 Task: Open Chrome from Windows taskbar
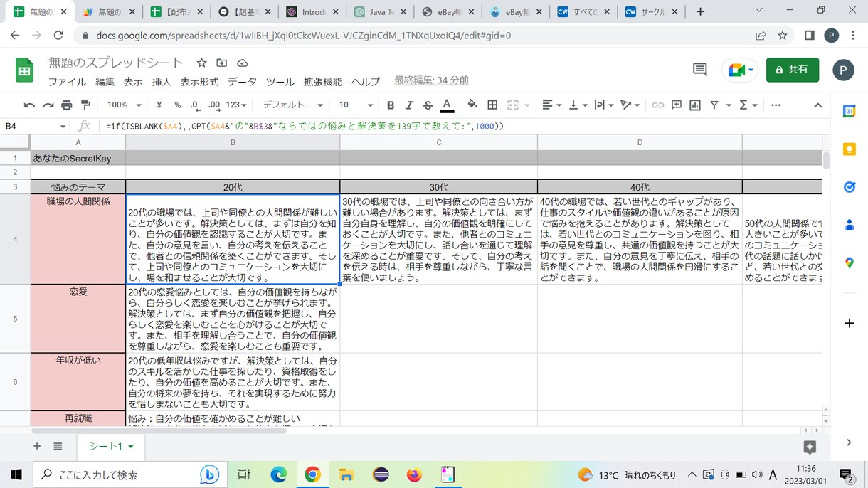312,474
